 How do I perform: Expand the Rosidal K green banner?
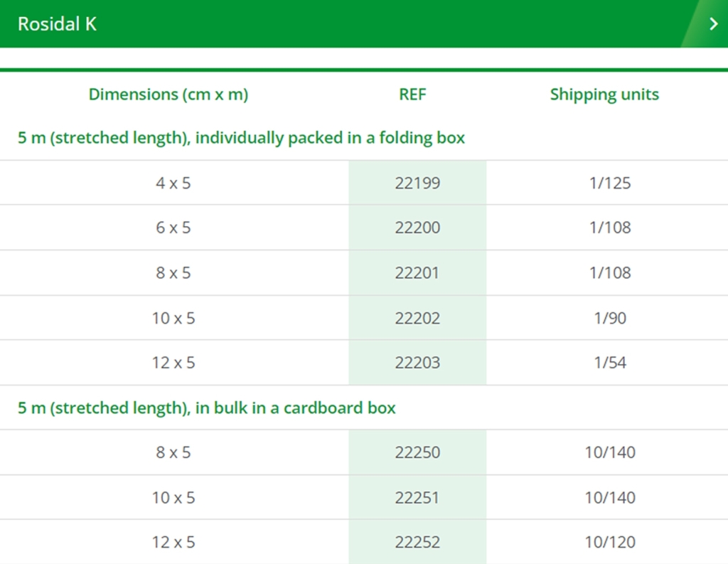pyautogui.click(x=364, y=23)
